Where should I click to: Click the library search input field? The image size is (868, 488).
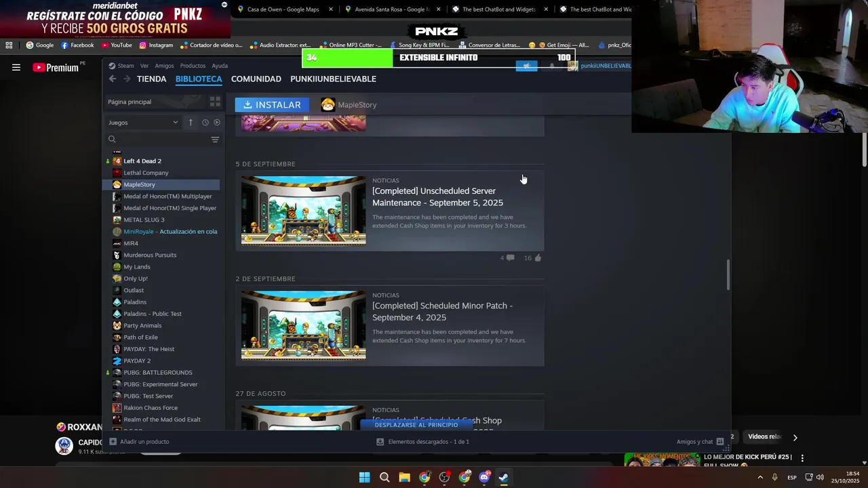[x=163, y=140]
